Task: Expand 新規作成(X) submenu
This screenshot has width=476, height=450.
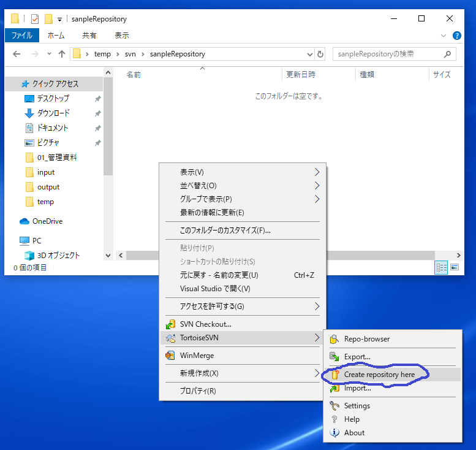Action: pos(243,373)
